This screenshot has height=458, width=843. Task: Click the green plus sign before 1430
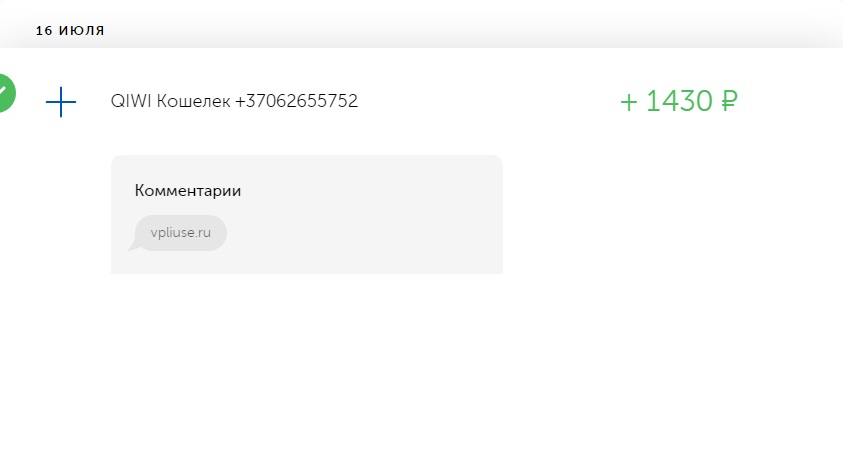(x=628, y=102)
